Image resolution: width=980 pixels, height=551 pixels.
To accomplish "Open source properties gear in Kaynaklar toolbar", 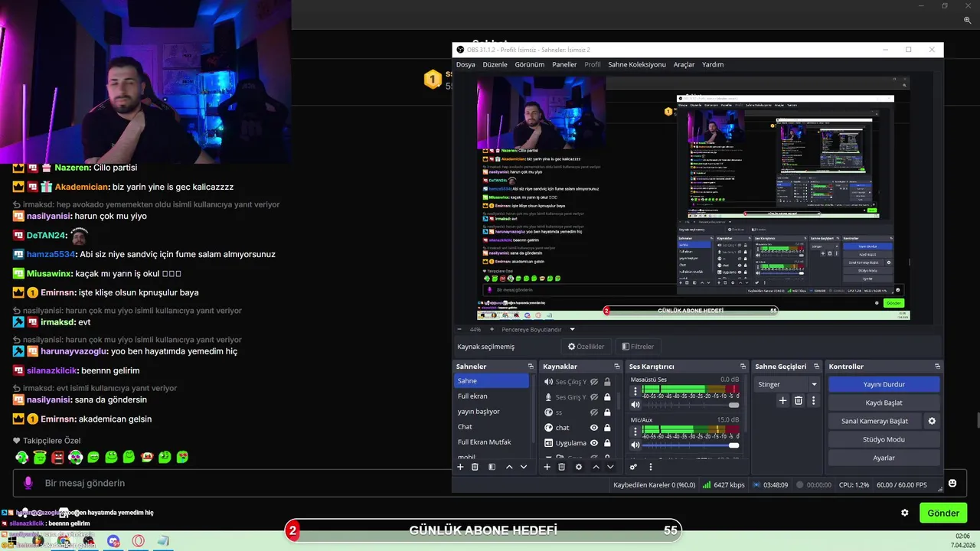I will (578, 467).
